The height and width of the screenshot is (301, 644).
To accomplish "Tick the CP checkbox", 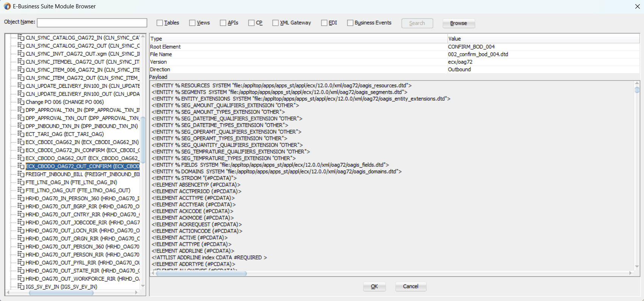I will tap(251, 23).
